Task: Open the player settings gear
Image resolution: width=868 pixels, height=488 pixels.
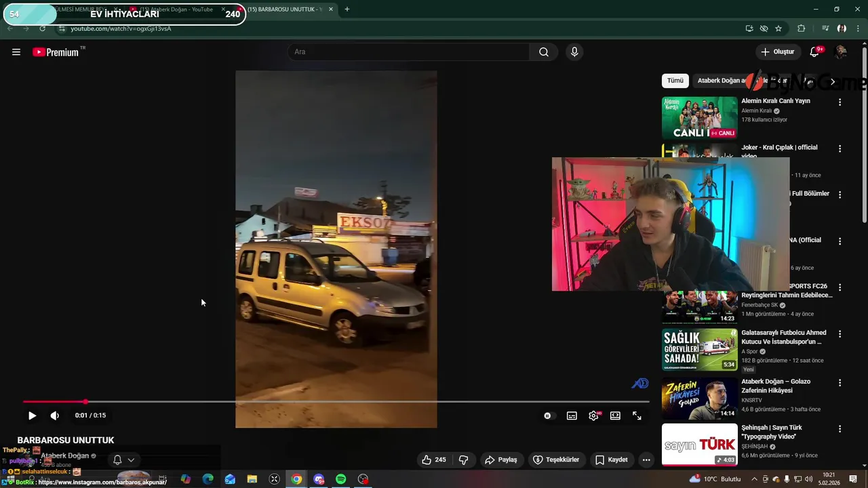Action: pos(594,415)
